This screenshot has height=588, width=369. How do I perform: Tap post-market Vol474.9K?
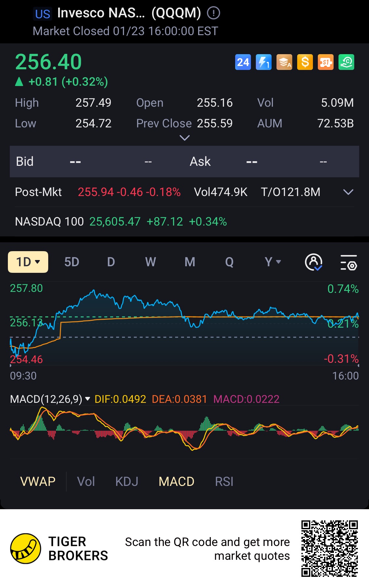point(221,192)
